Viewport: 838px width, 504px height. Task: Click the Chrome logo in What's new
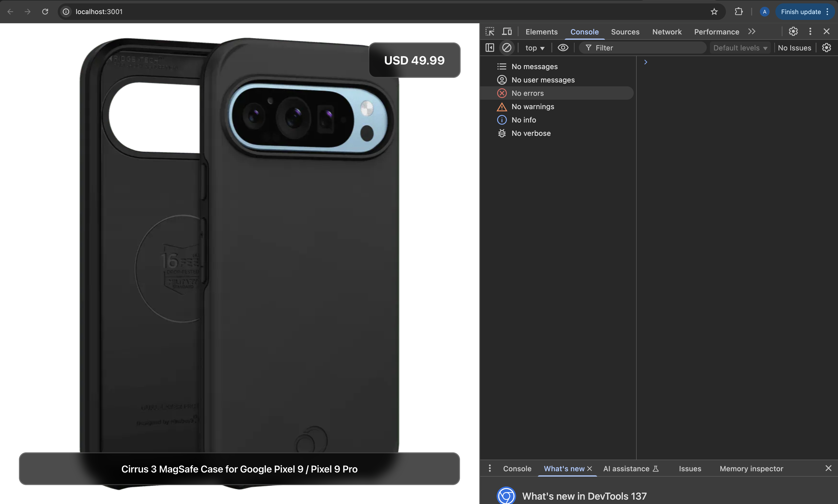click(506, 496)
